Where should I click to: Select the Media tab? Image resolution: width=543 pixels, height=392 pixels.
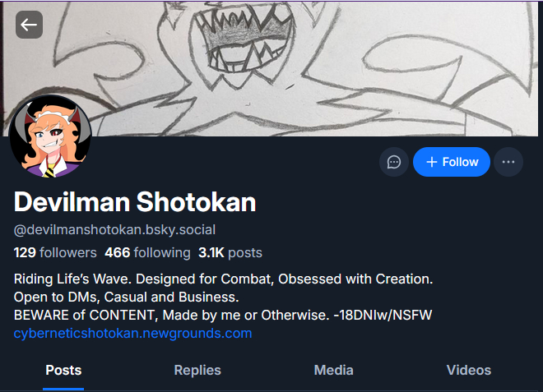[333, 370]
